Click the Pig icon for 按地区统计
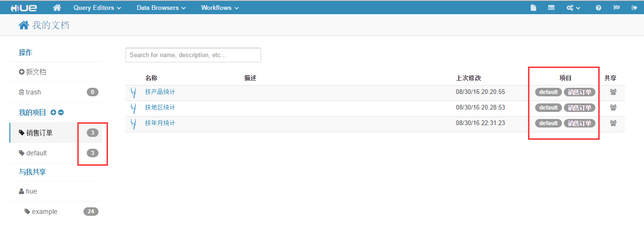Viewport: 644px width, 229px height. click(x=133, y=108)
